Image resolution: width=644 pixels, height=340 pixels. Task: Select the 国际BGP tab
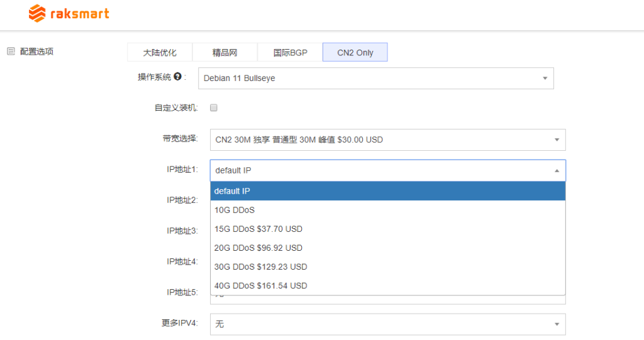(290, 53)
